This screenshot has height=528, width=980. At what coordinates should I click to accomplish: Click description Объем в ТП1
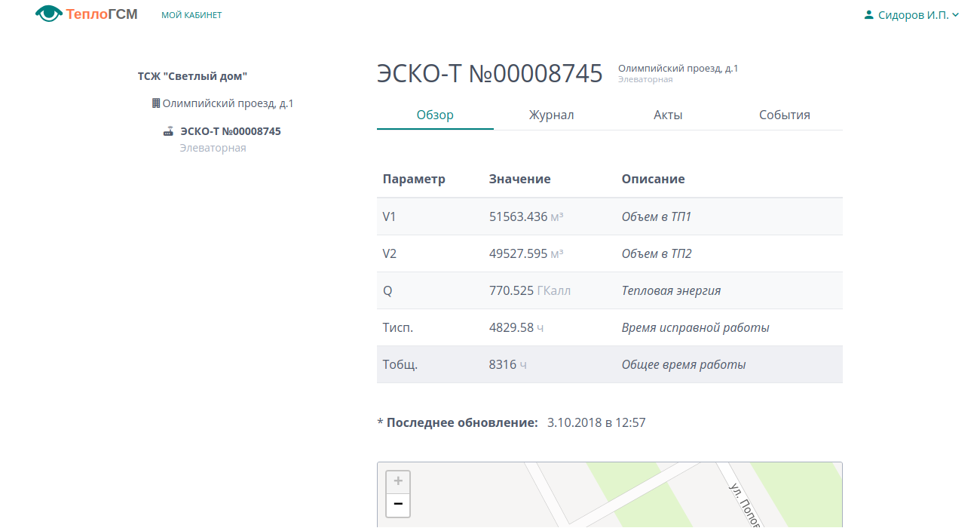(x=657, y=217)
